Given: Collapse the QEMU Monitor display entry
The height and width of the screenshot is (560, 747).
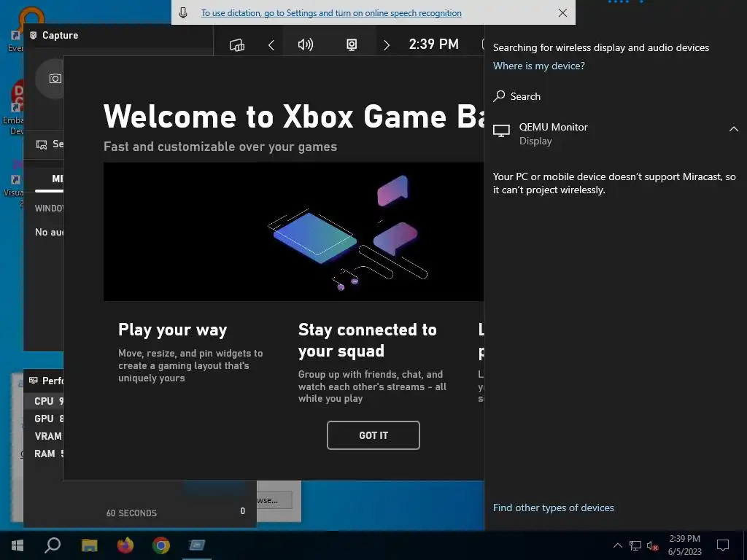Looking at the screenshot, I should pos(734,128).
